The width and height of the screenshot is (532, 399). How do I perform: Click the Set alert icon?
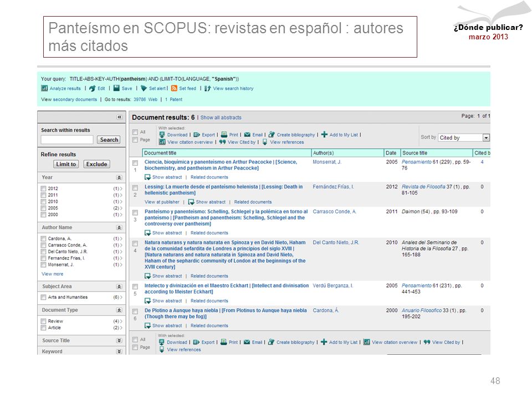[x=144, y=89]
